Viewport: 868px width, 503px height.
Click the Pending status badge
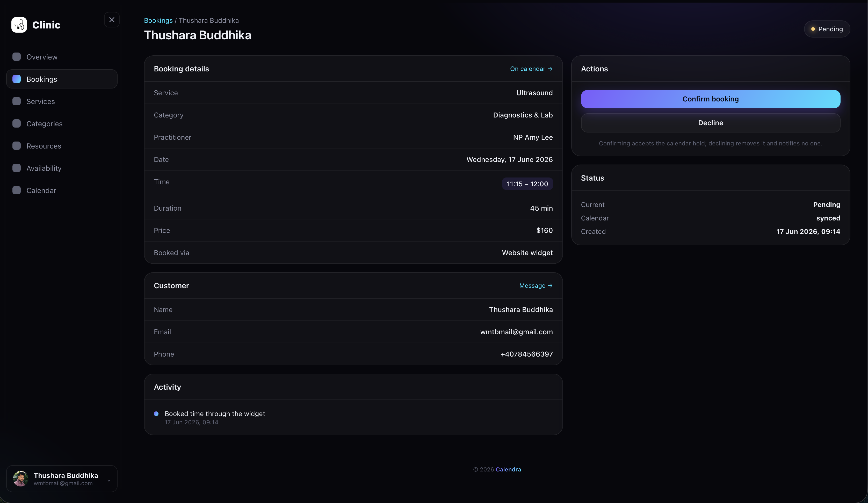click(x=827, y=29)
